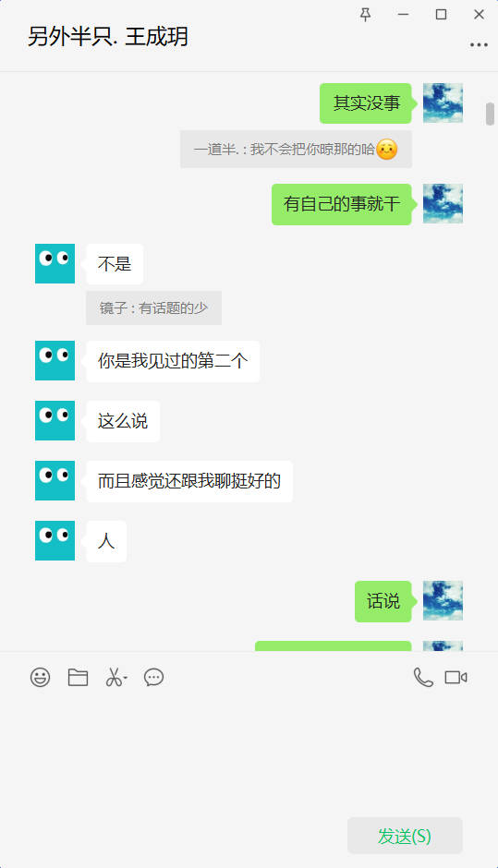Click the chat scrollbar thumb

click(x=490, y=114)
